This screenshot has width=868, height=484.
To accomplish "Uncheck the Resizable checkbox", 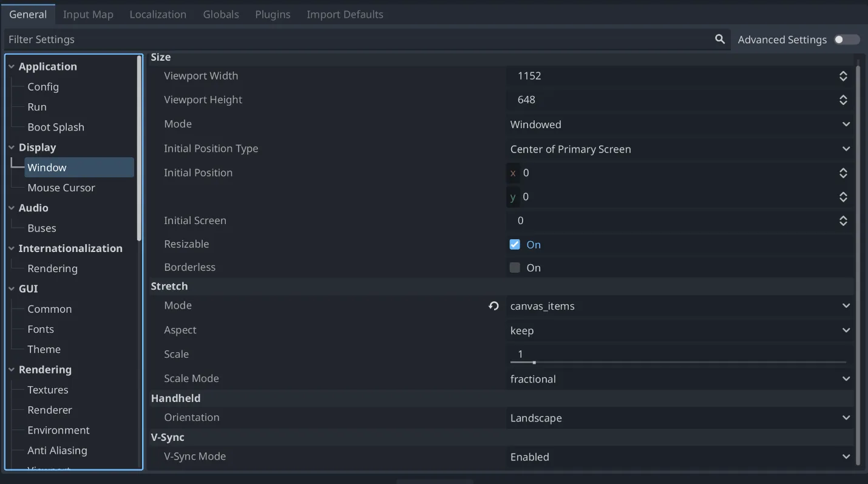I will (x=515, y=245).
